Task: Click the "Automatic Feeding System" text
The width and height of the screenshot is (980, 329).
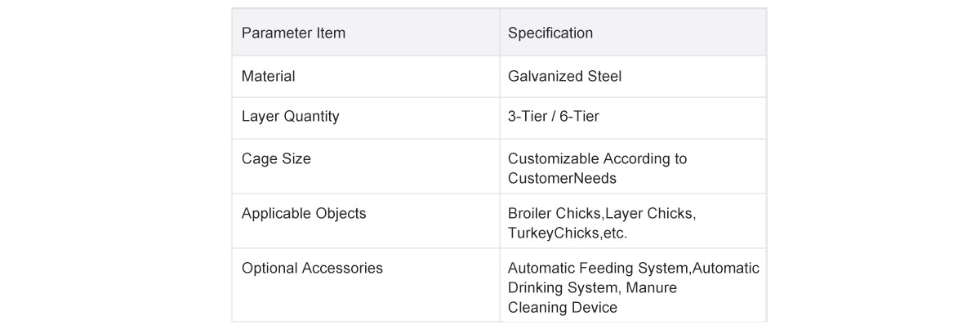Action: 599,269
